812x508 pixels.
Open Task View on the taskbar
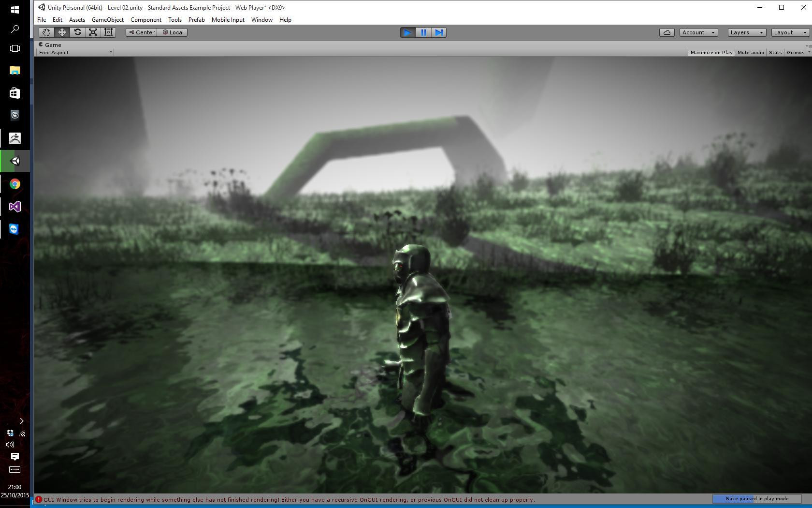click(15, 48)
